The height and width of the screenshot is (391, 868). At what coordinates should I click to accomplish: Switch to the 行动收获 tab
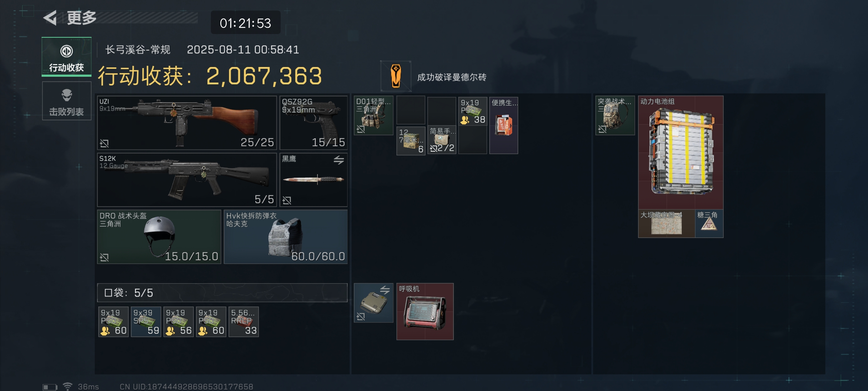tap(67, 57)
